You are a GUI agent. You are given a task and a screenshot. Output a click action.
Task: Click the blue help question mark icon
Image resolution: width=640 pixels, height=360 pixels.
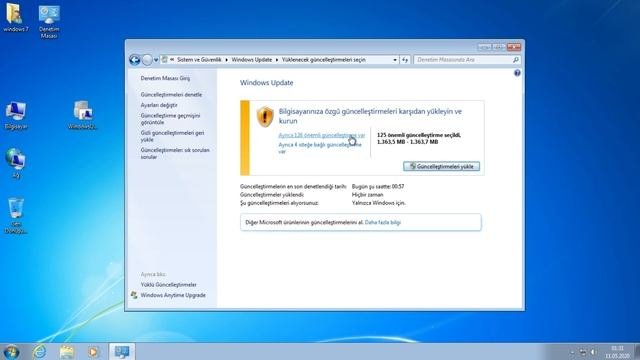(x=517, y=73)
